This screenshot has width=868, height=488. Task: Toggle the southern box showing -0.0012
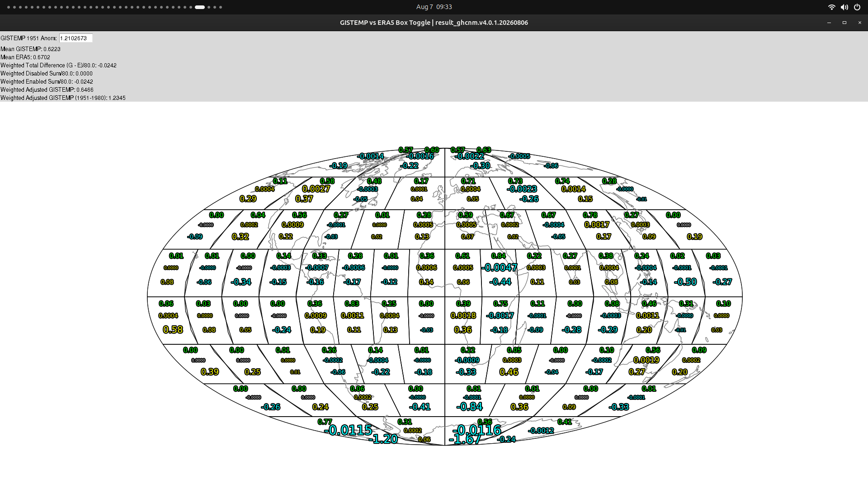(541, 431)
